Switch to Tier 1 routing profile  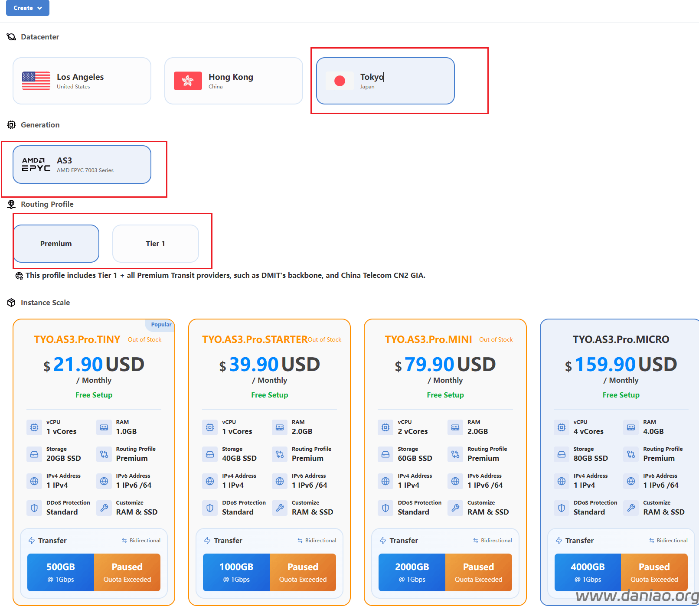155,244
